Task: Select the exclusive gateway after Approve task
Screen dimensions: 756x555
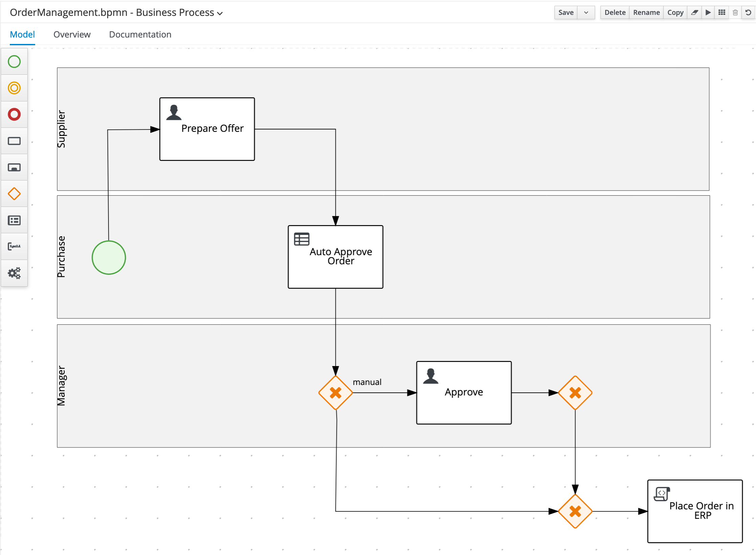Action: (575, 393)
